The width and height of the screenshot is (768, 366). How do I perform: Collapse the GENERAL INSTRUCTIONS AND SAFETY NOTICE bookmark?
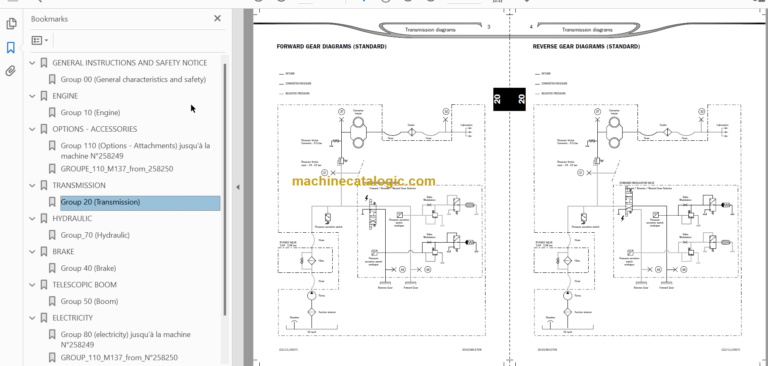[x=33, y=63]
